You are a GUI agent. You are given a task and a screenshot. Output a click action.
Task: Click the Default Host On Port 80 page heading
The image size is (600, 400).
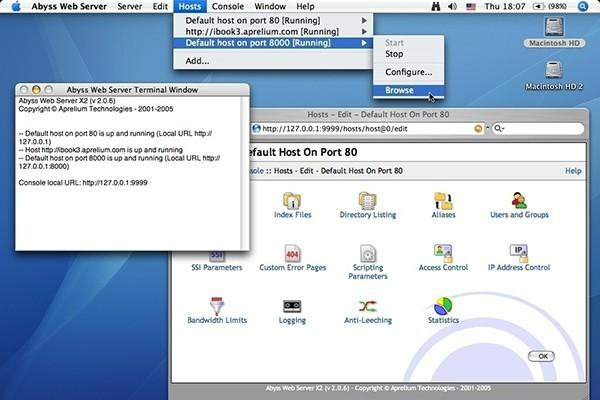point(303,152)
